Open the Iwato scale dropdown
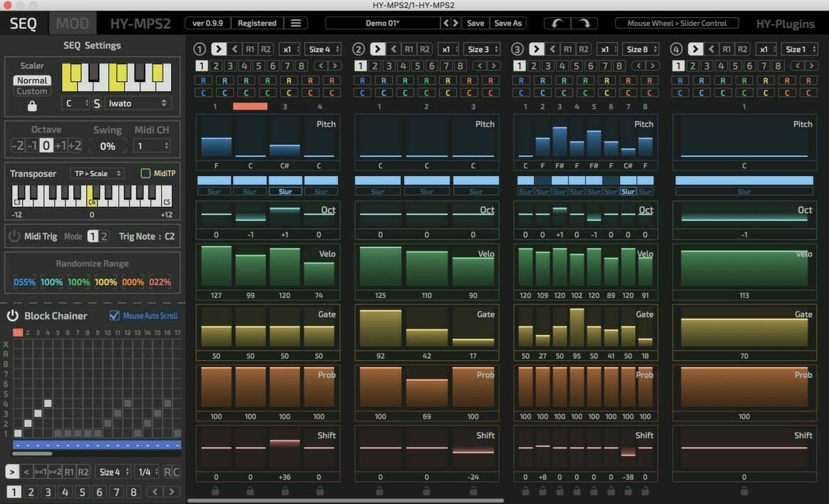Viewport: 829px width, 504px height. tap(138, 103)
